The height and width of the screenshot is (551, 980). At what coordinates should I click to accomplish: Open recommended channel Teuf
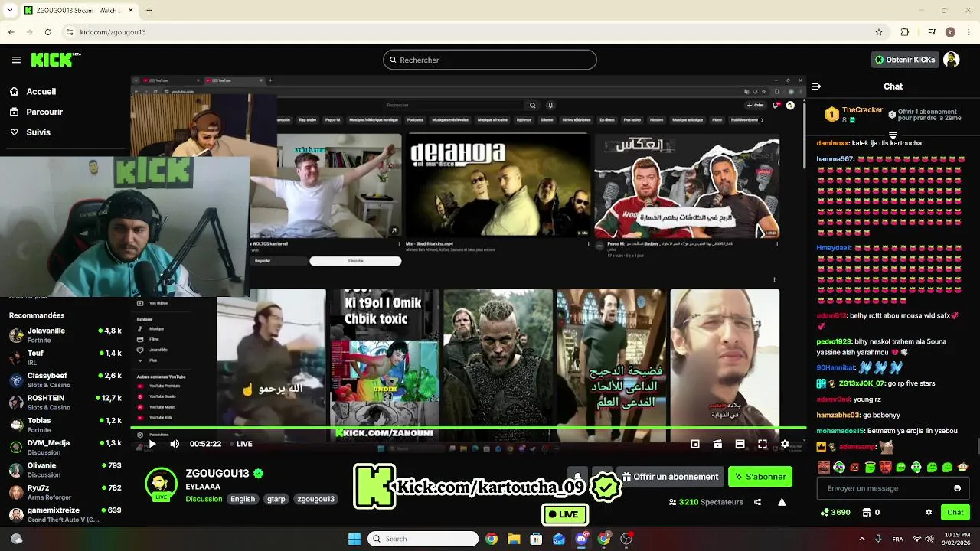[65, 357]
